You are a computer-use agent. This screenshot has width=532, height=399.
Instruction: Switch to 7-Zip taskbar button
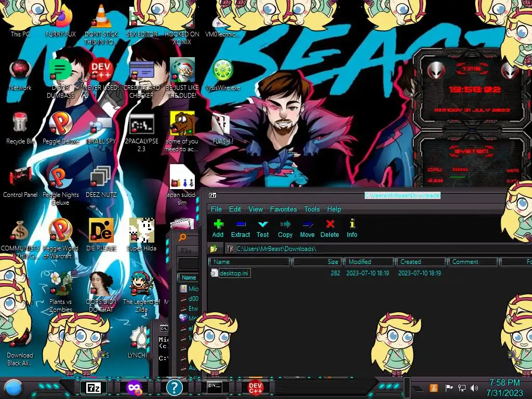tap(94, 388)
